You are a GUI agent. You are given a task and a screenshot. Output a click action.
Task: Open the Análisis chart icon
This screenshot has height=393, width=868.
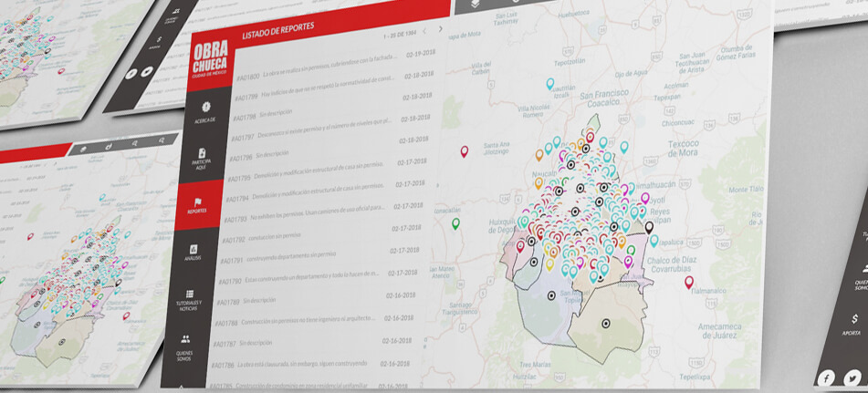[x=193, y=249]
